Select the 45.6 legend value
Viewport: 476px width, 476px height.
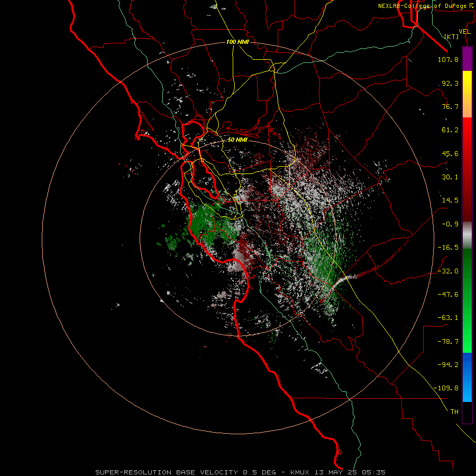click(450, 153)
